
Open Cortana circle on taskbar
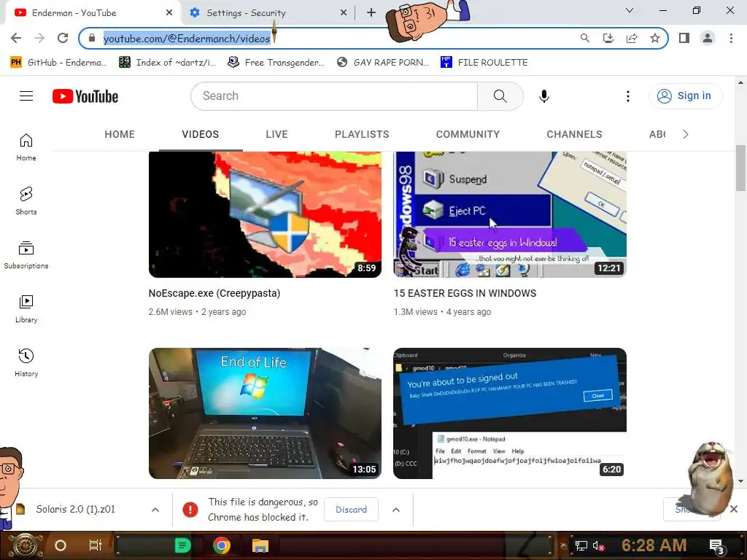tap(61, 545)
